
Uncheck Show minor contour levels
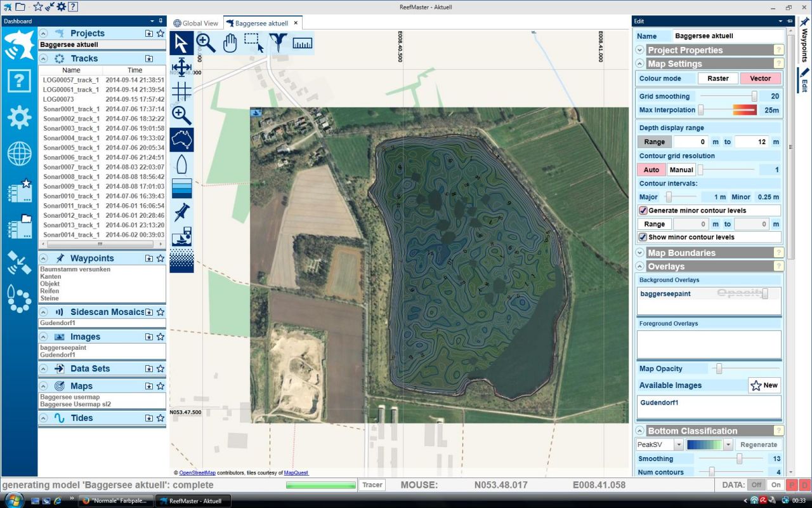point(643,237)
